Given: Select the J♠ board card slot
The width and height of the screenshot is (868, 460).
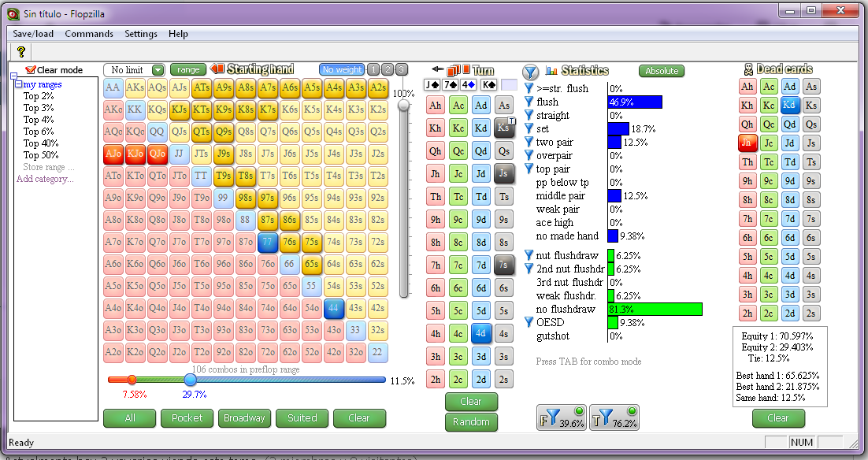Looking at the screenshot, I should (432, 85).
